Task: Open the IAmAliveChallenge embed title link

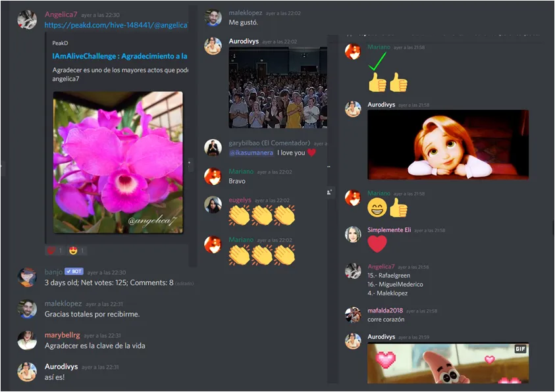Action: point(120,56)
